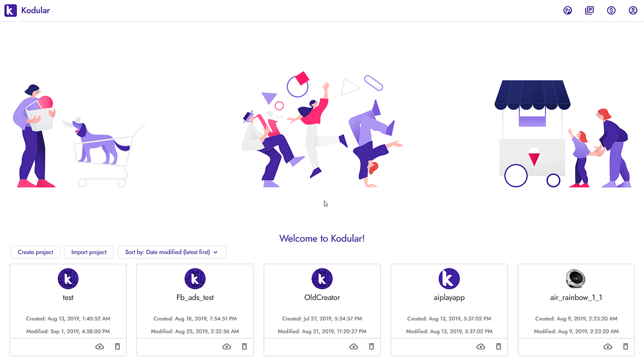This screenshot has width=644, height=362.
Task: Click the OldCreator project name
Action: coord(322,297)
